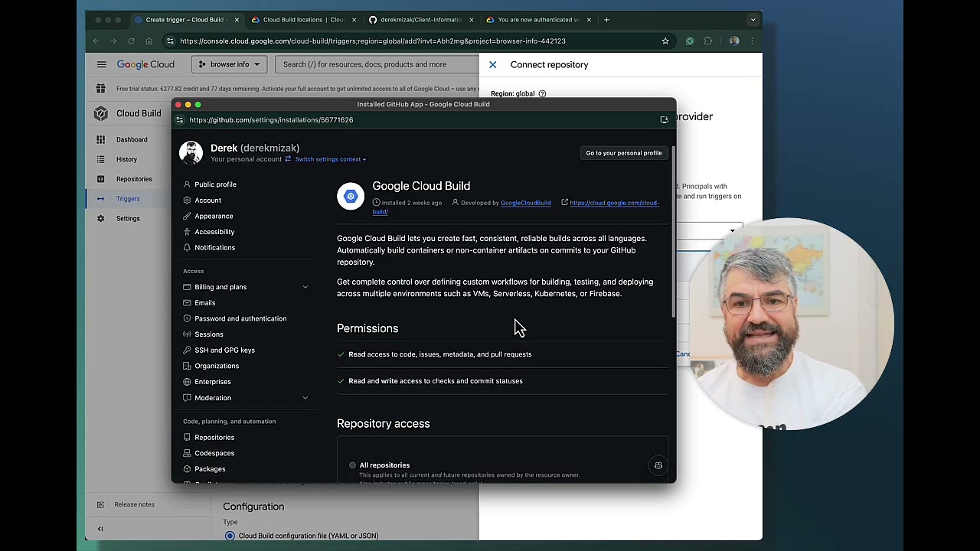The width and height of the screenshot is (980, 551).
Task: Open SSH and GPG keys settings
Action: point(224,350)
